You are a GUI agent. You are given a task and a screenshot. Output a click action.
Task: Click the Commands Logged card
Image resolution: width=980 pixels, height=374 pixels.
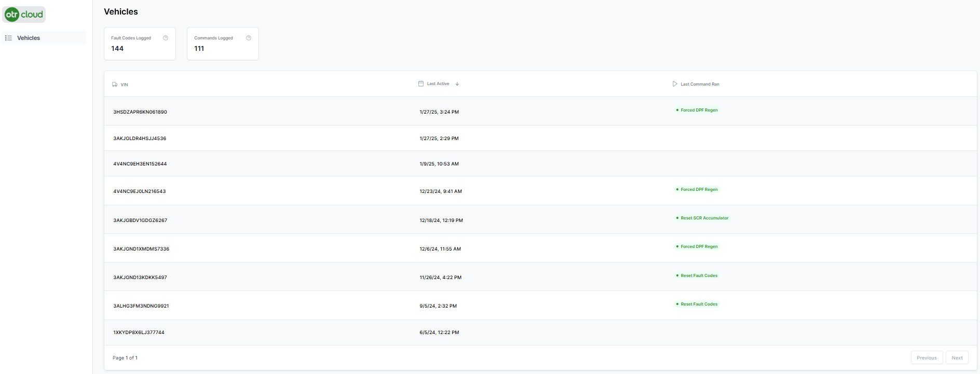pyautogui.click(x=223, y=44)
